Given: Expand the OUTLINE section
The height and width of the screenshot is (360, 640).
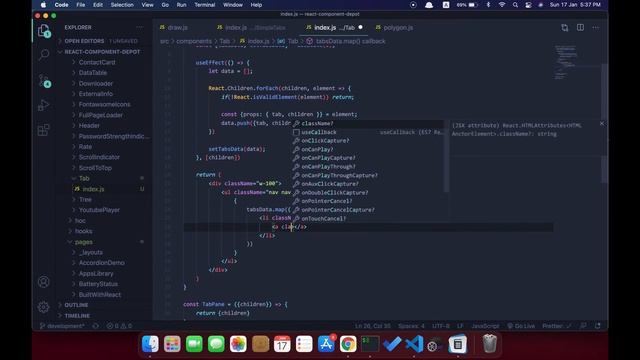Looking at the screenshot, I should pos(76,305).
